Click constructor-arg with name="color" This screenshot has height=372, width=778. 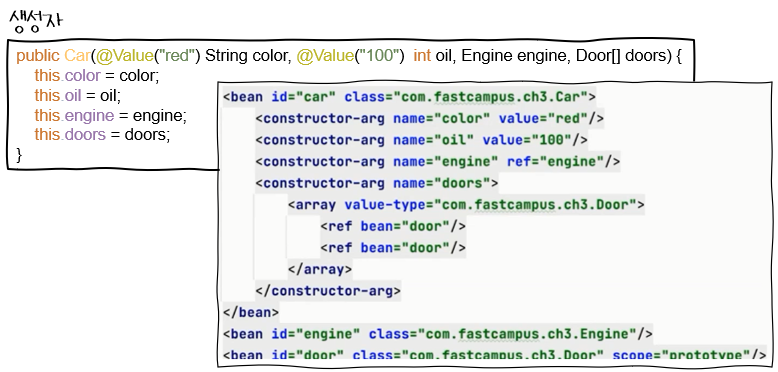[x=430, y=119]
